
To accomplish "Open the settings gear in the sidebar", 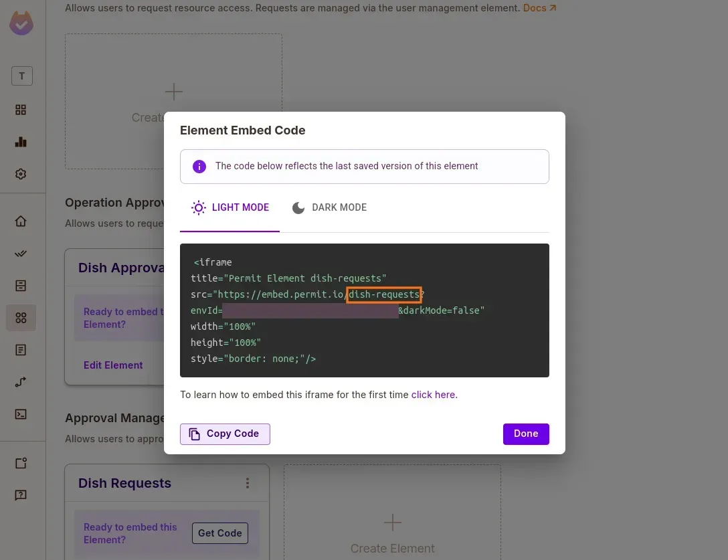I will tap(21, 174).
